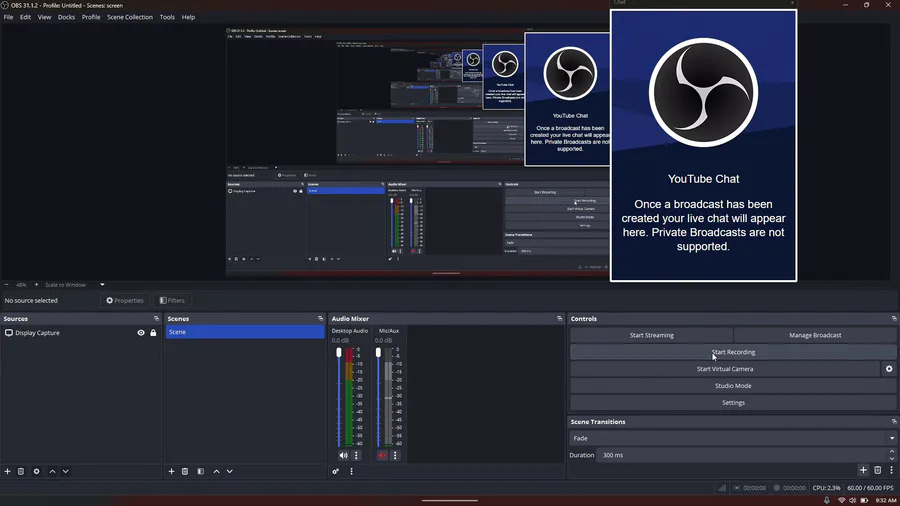Decrease transition duration stepper down
Viewport: 900px width, 506px height.
[891, 458]
